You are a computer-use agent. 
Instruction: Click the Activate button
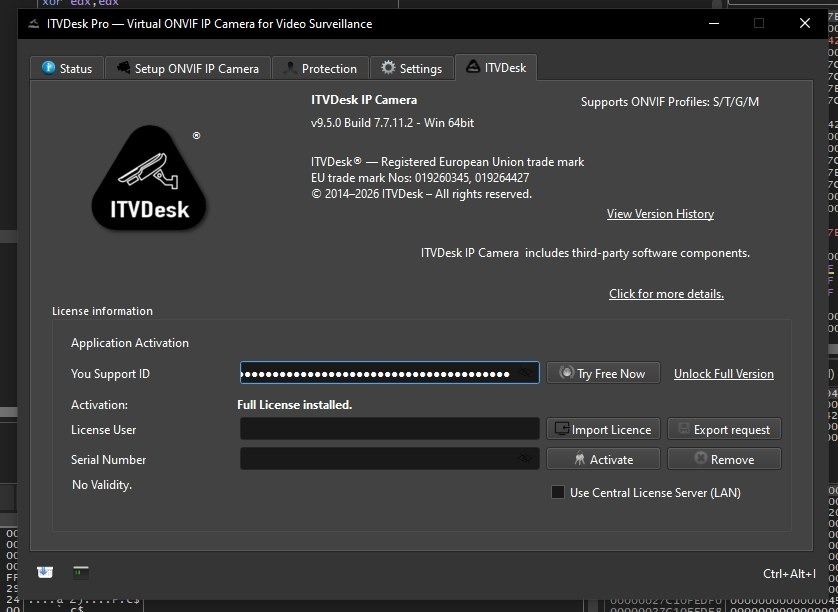pos(603,459)
